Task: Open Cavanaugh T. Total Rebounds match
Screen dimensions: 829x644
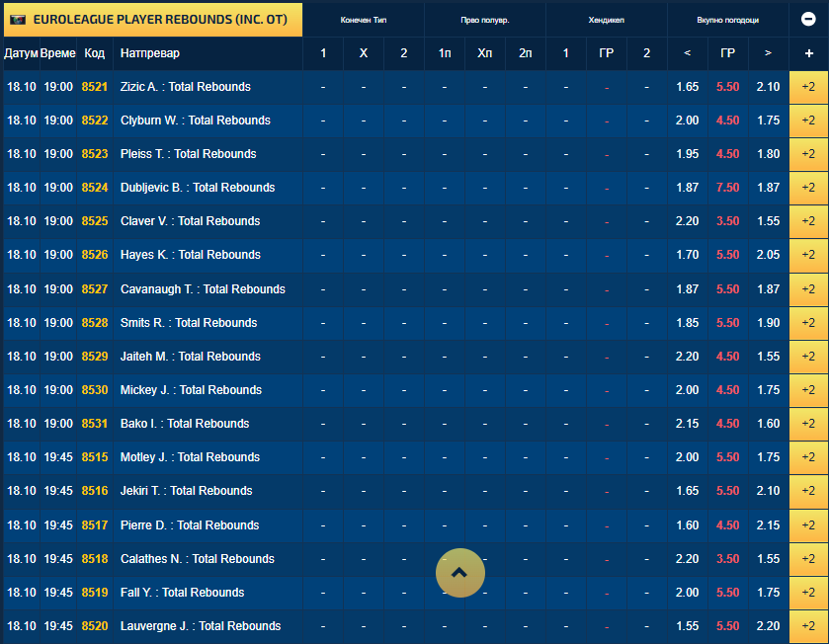Action: pyautogui.click(x=203, y=289)
